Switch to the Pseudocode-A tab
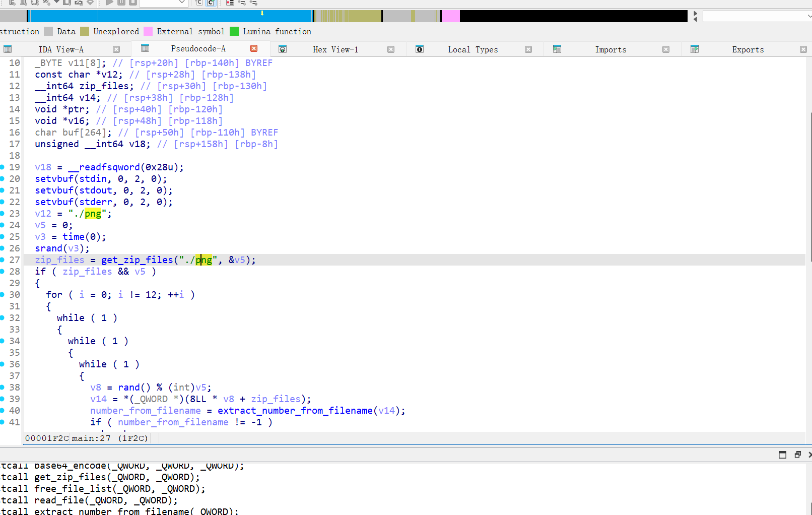The width and height of the screenshot is (812, 515). click(x=198, y=48)
